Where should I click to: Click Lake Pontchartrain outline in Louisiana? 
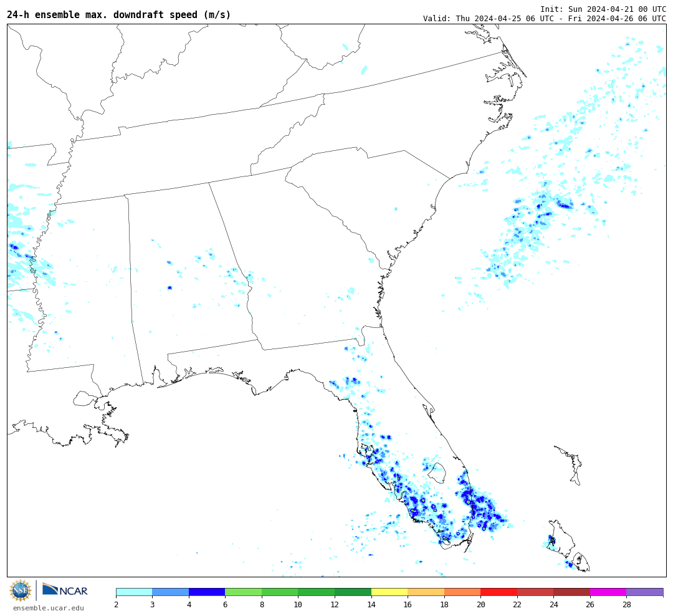click(84, 398)
